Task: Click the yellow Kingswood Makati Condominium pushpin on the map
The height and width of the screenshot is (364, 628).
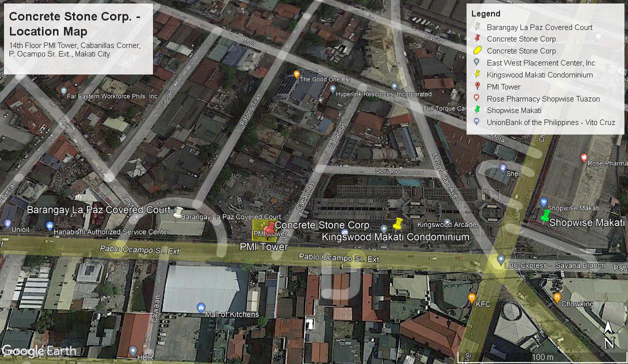Action: point(398,223)
